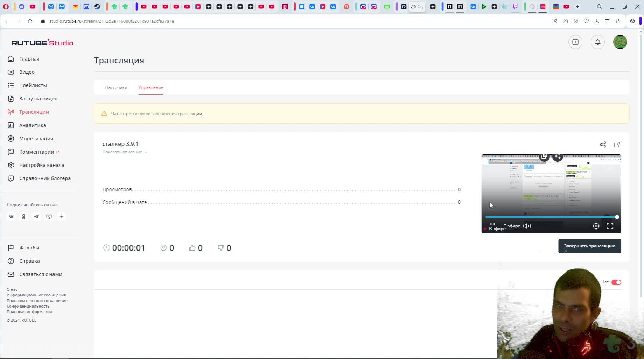
Task: Expand Показать описание
Action: 125,152
